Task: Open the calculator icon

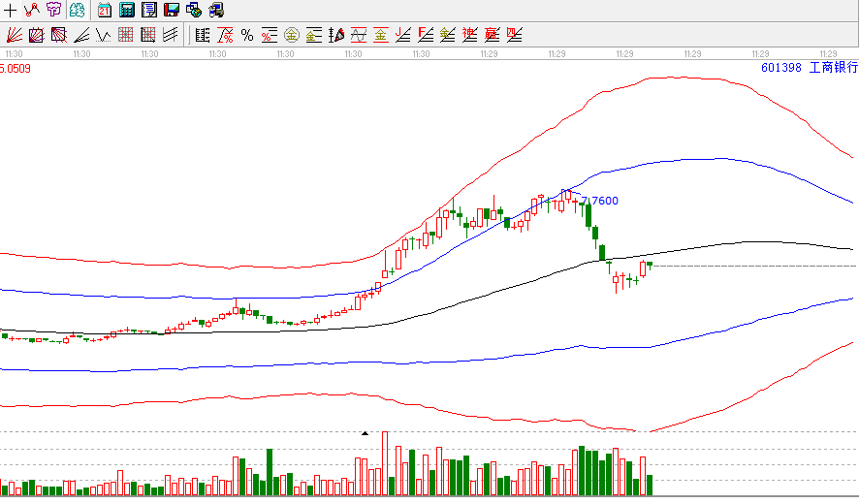Action: [x=127, y=10]
